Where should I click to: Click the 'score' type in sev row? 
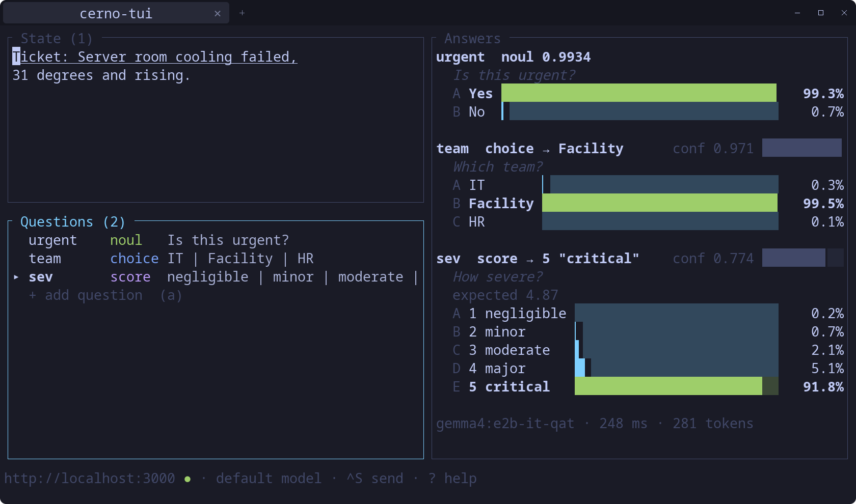click(130, 277)
